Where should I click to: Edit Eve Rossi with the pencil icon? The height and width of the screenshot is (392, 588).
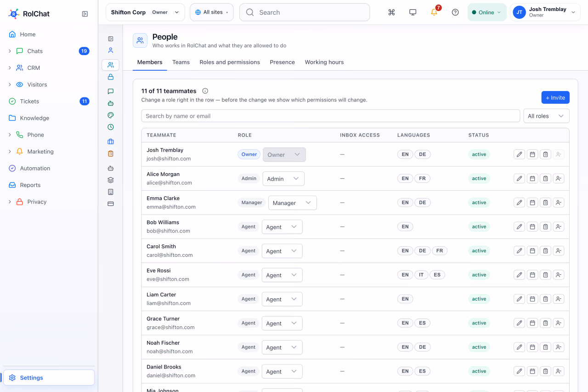click(519, 275)
